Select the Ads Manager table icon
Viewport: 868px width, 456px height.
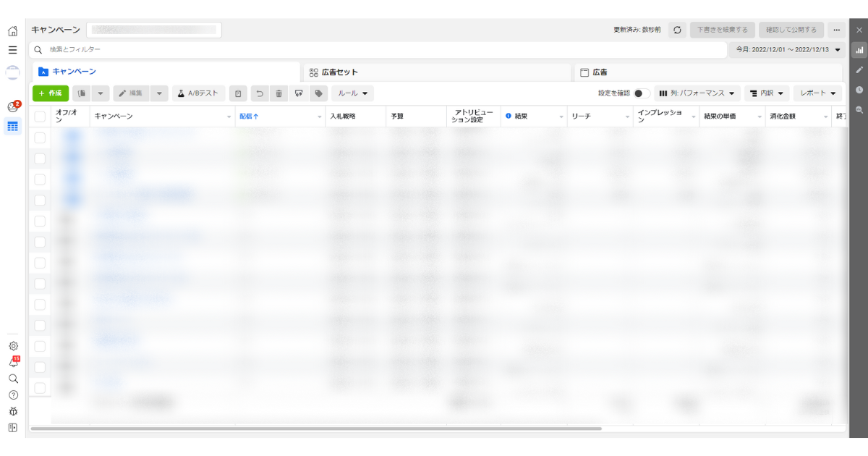point(13,126)
